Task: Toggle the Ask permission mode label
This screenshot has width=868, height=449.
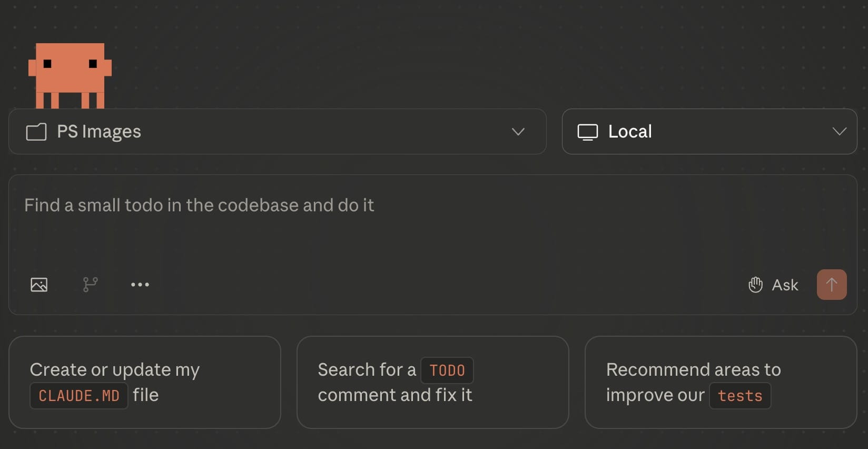Action: [785, 285]
